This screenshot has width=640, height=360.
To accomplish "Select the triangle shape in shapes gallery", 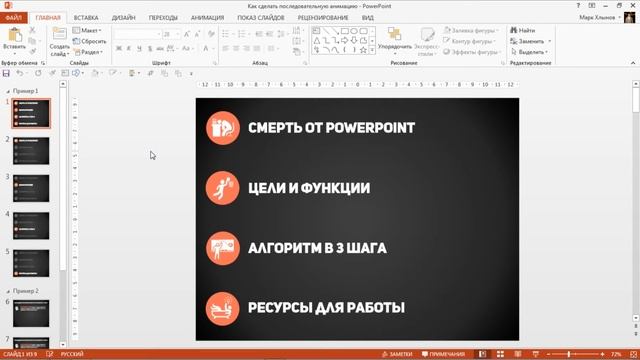I will [317, 40].
